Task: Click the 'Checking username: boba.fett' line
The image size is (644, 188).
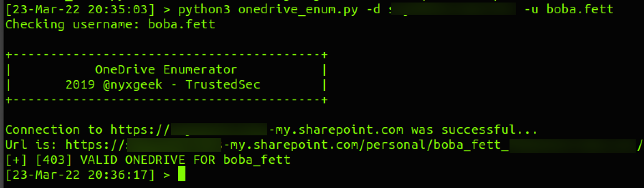Action: pyautogui.click(x=110, y=24)
